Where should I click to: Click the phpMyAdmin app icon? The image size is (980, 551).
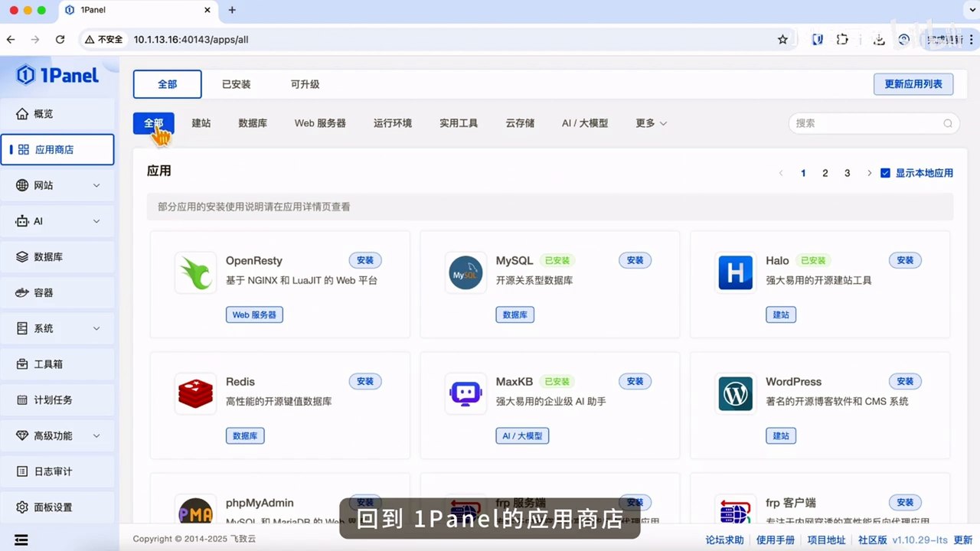[x=195, y=511]
